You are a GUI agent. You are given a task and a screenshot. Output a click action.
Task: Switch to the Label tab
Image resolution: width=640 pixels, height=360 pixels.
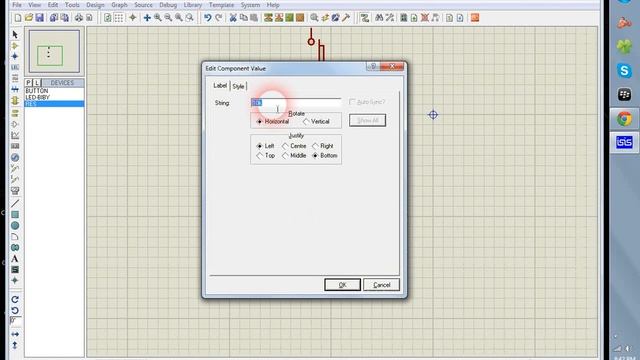(x=220, y=85)
